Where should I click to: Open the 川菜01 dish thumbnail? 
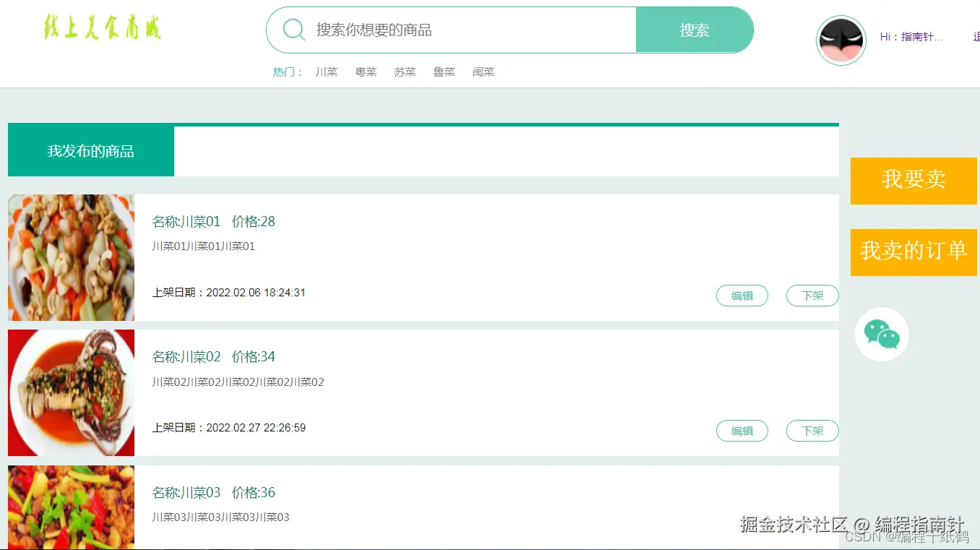[71, 257]
